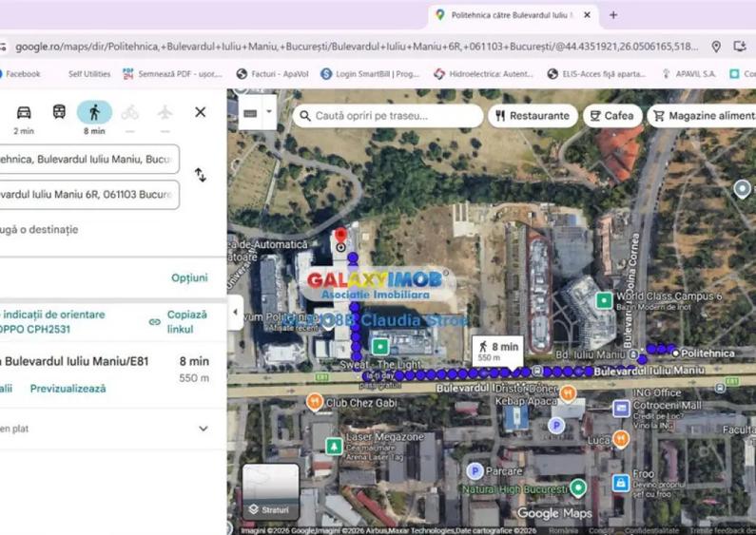Select public transit travel mode icon

pos(59,112)
